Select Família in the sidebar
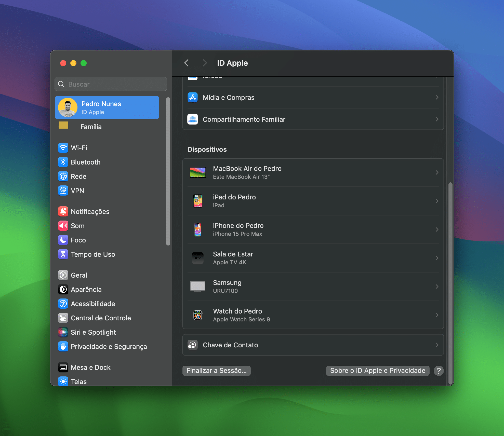Screen dimensions: 504x436 (107, 127)
